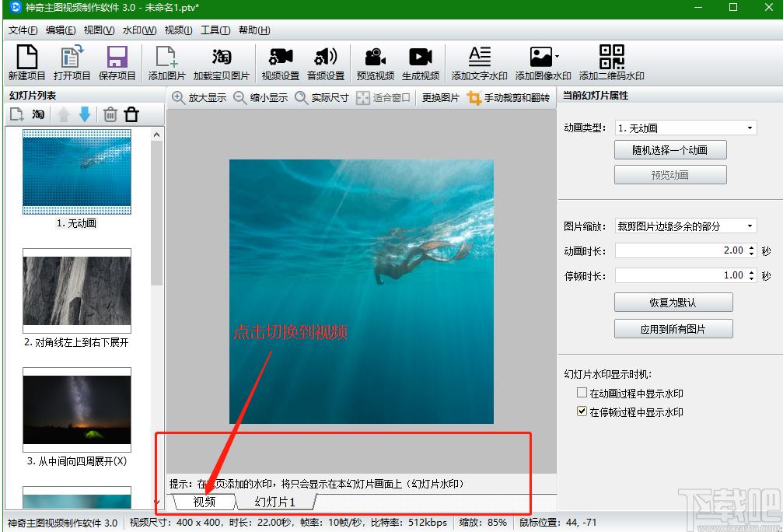This screenshot has height=532, width=783.
Task: Preview the video with 预览视频
Action: (375, 62)
